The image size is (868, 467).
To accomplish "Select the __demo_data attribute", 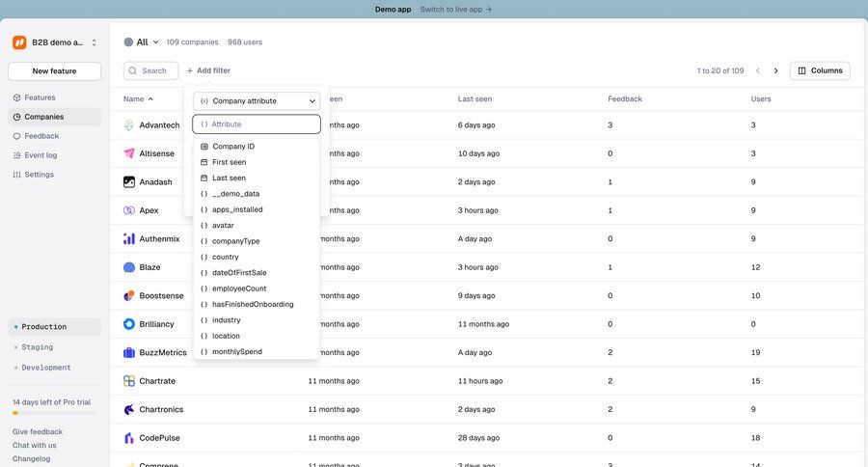I will point(257,194).
